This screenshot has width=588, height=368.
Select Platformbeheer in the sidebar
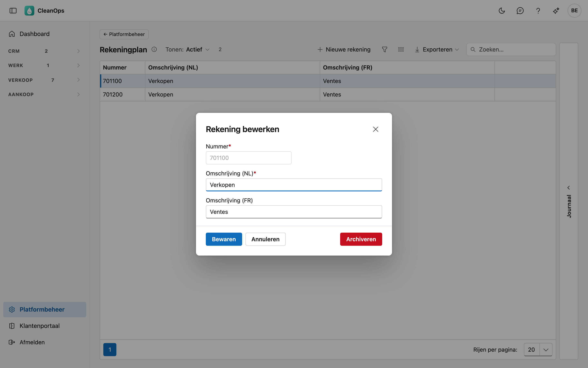[x=45, y=309]
